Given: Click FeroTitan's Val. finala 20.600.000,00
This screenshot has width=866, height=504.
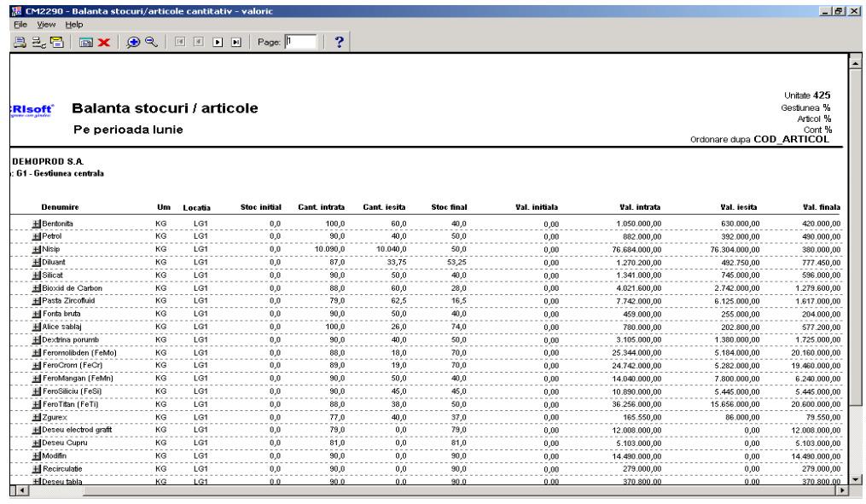Looking at the screenshot, I should coord(816,404).
